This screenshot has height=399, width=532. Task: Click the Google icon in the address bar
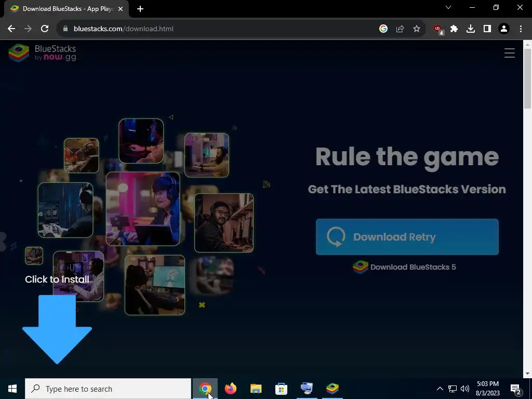383,29
